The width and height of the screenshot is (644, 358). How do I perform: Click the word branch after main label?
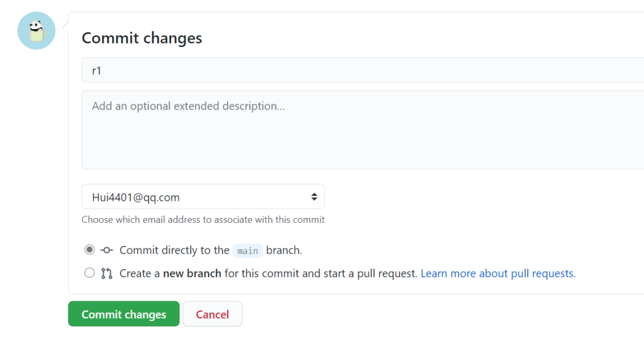284,250
